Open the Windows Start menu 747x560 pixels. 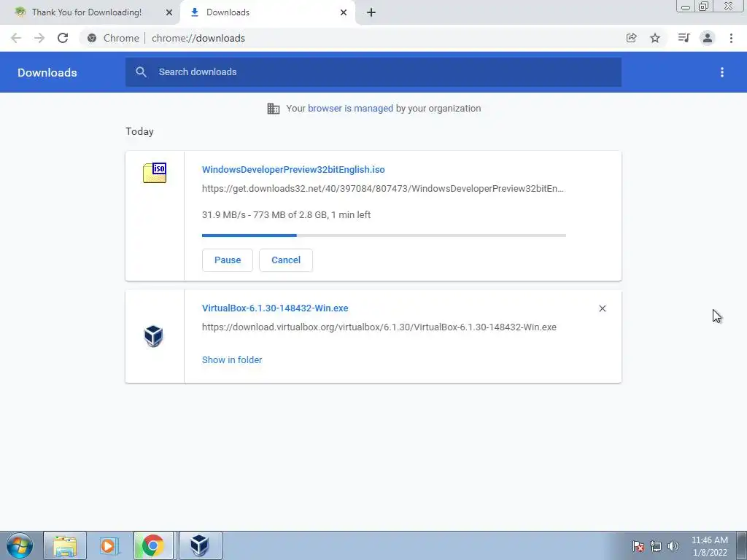20,545
